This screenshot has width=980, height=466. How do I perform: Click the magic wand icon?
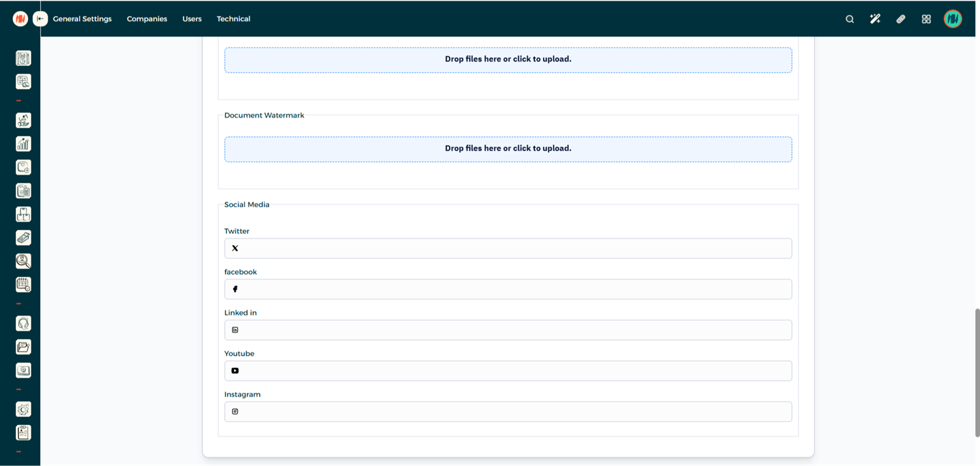tap(875, 19)
